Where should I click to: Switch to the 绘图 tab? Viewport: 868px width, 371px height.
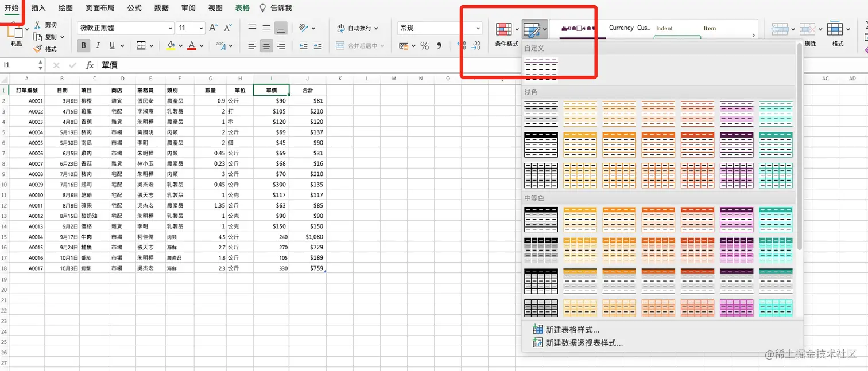tap(66, 8)
